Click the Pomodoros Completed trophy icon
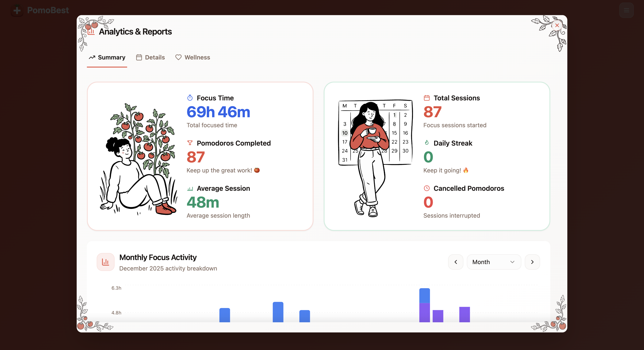 tap(190, 143)
